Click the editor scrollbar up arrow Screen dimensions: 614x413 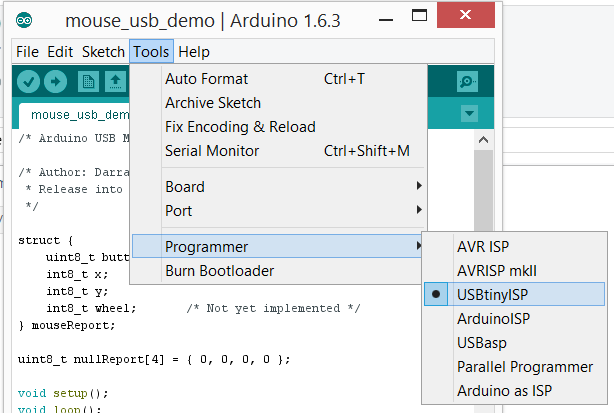[483, 140]
